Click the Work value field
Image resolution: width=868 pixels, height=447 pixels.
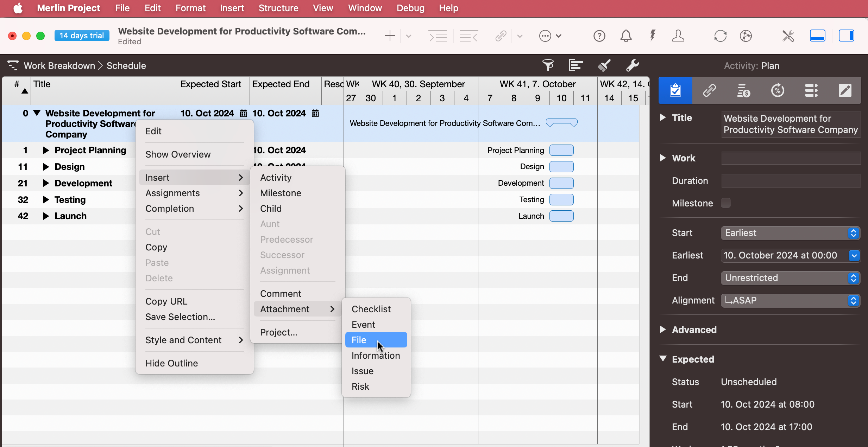point(791,158)
